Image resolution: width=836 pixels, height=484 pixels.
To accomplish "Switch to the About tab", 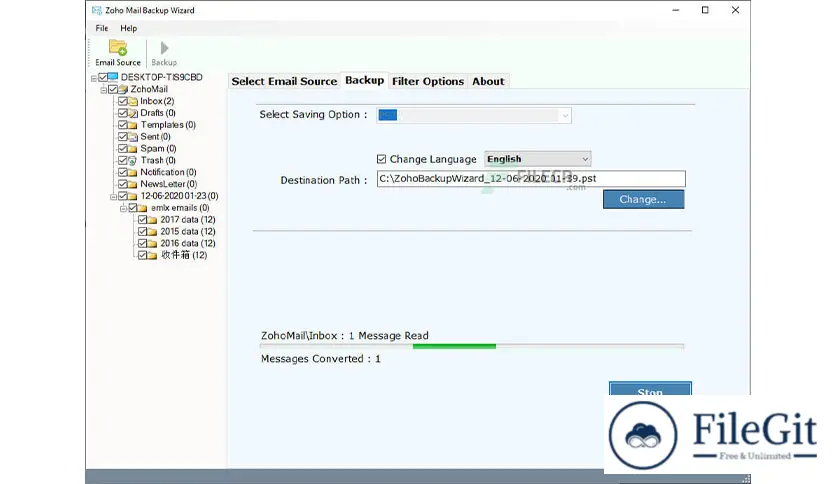I will (x=488, y=81).
